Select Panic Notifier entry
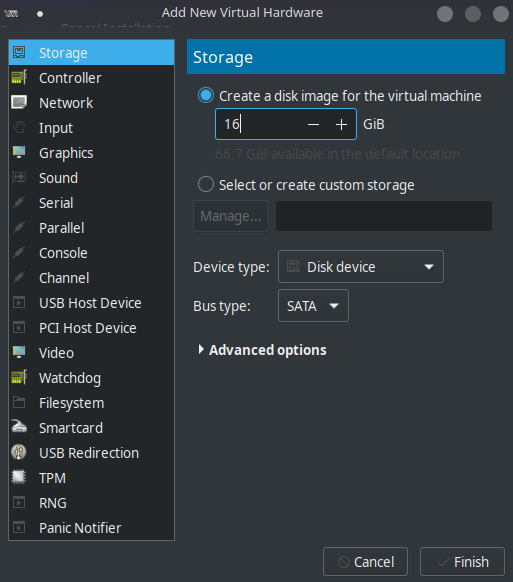The width and height of the screenshot is (513, 582). click(x=91, y=527)
